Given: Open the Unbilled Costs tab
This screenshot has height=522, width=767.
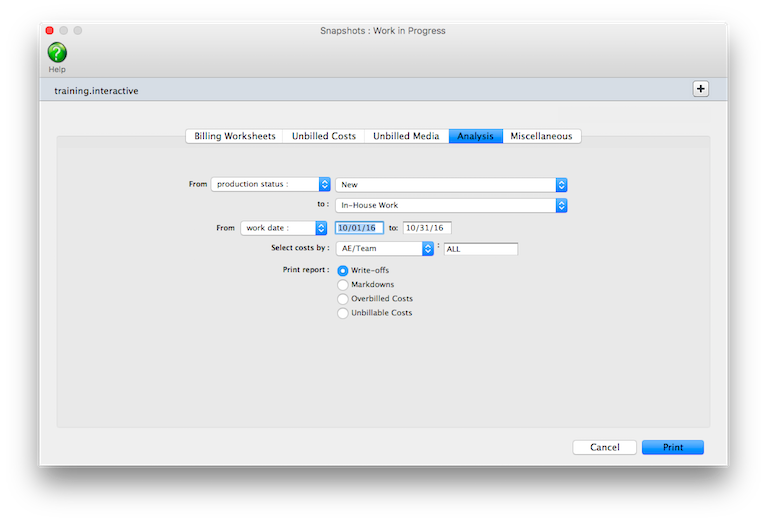Looking at the screenshot, I should [x=324, y=136].
